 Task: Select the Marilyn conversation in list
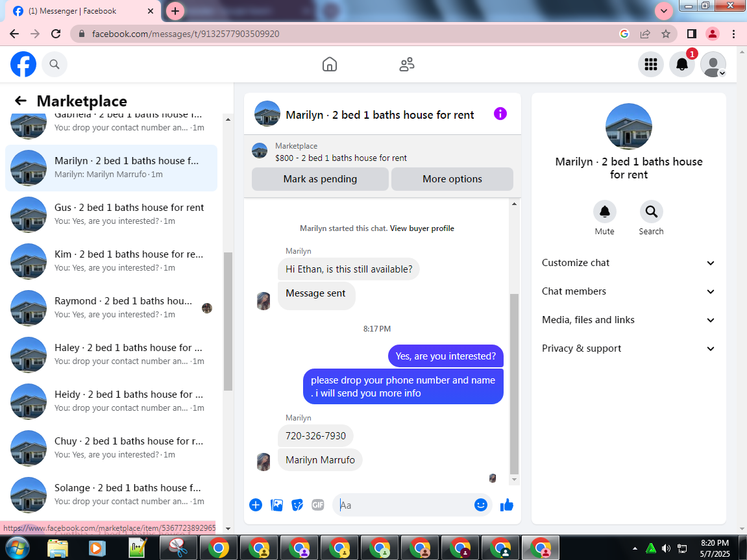[112, 167]
